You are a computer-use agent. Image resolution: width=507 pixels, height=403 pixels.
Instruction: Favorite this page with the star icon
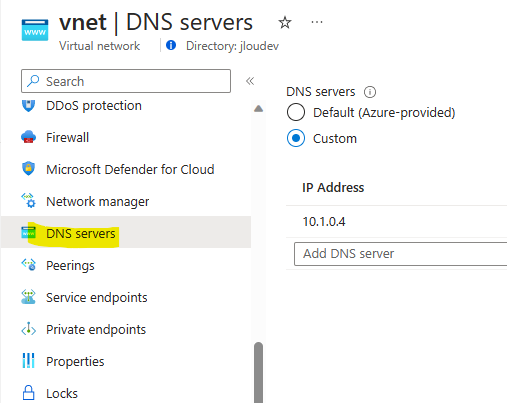point(285,23)
